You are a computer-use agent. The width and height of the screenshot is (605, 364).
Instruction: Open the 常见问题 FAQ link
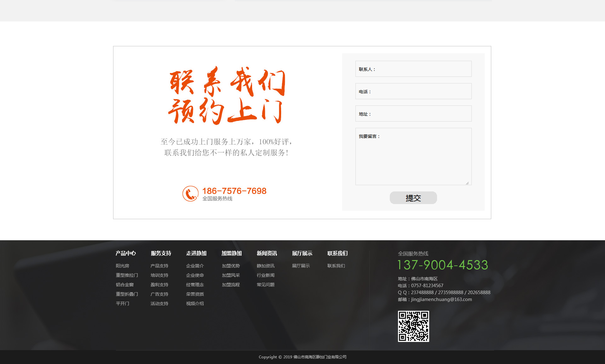pyautogui.click(x=265, y=285)
